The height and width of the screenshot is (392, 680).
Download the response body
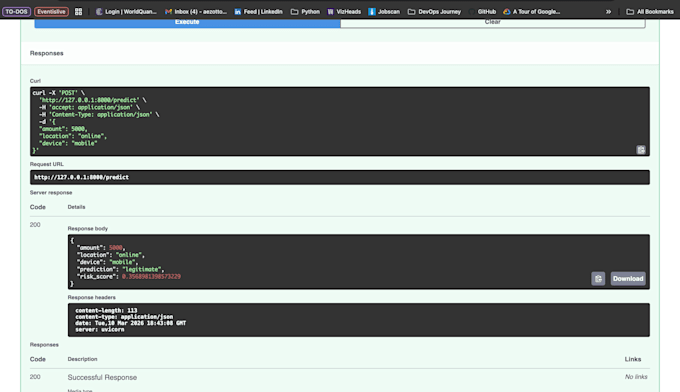tap(628, 278)
